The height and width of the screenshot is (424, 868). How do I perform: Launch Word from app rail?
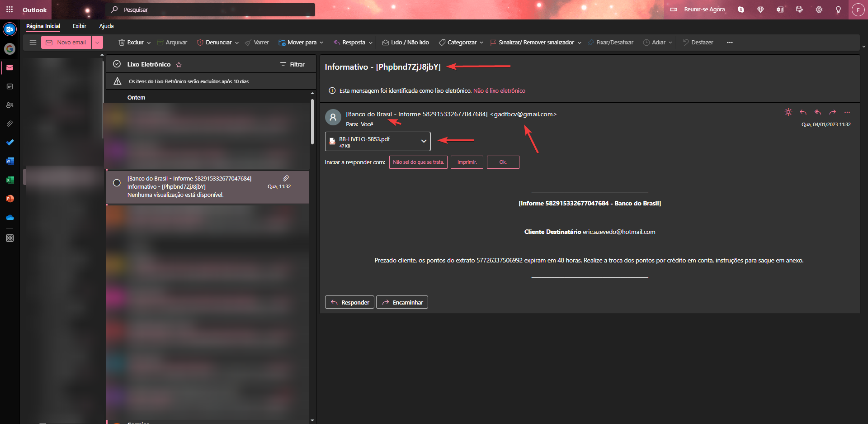click(9, 161)
